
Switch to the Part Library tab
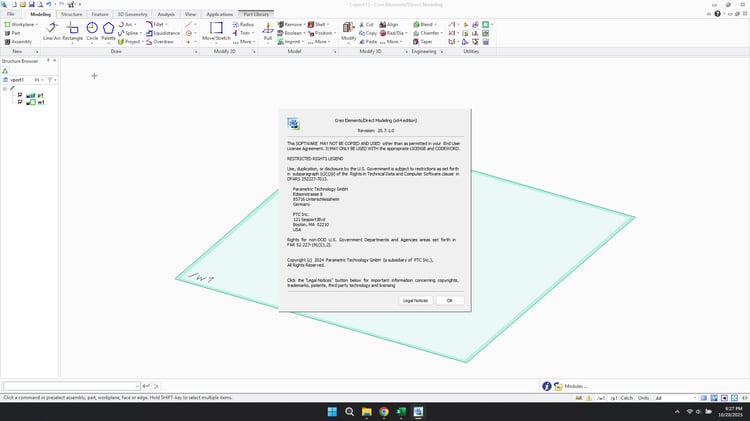(256, 14)
